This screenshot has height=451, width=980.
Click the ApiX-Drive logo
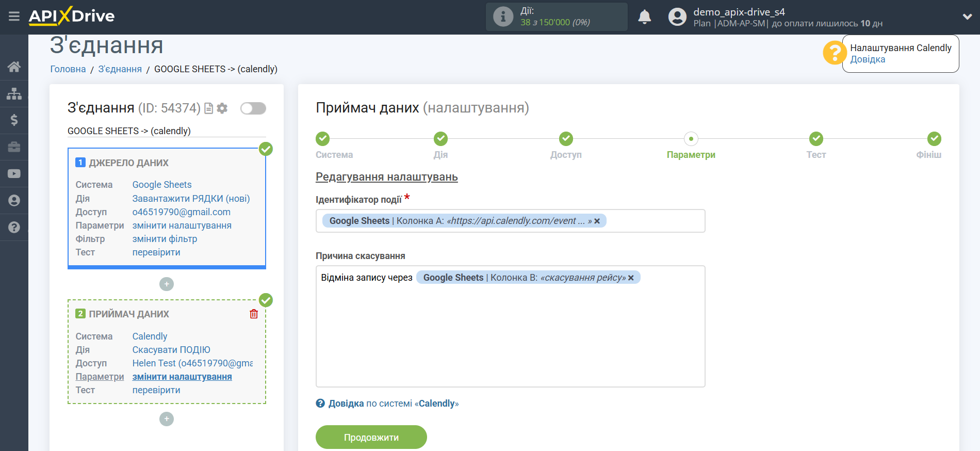pyautogui.click(x=72, y=16)
